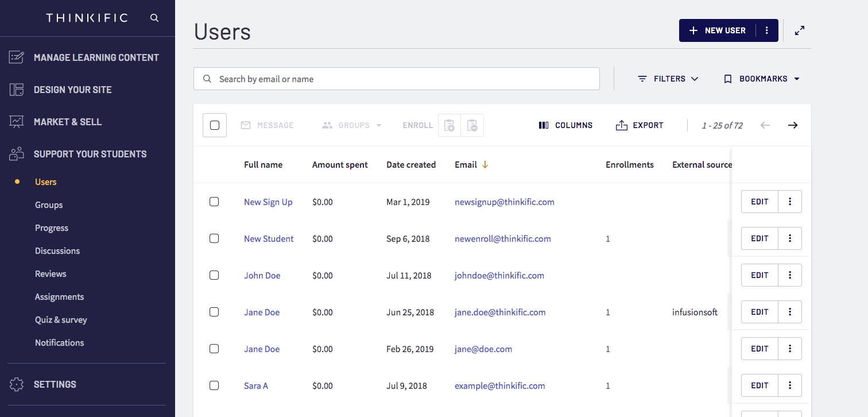The image size is (868, 417).
Task: Toggle fullscreen expand arrows icon
Action: tap(800, 30)
